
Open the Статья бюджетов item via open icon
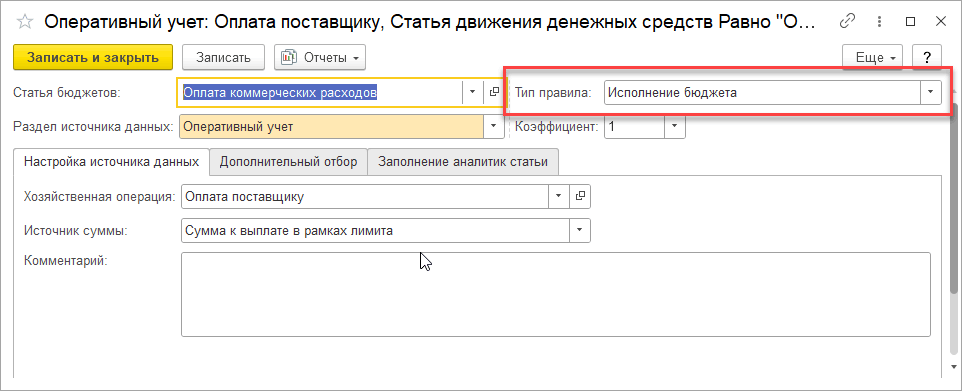click(x=494, y=92)
